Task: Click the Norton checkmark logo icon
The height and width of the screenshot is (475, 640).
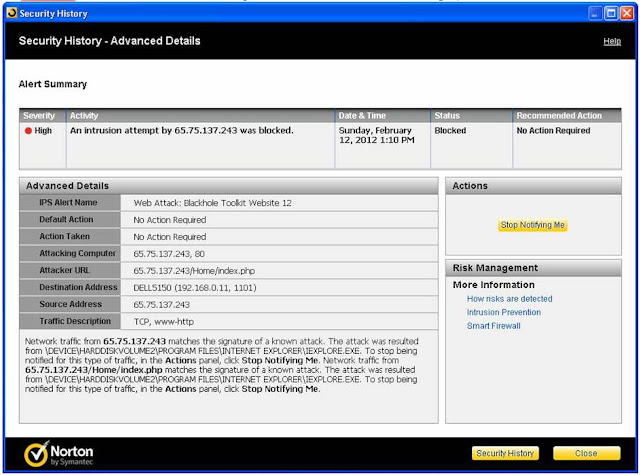Action: tap(37, 453)
